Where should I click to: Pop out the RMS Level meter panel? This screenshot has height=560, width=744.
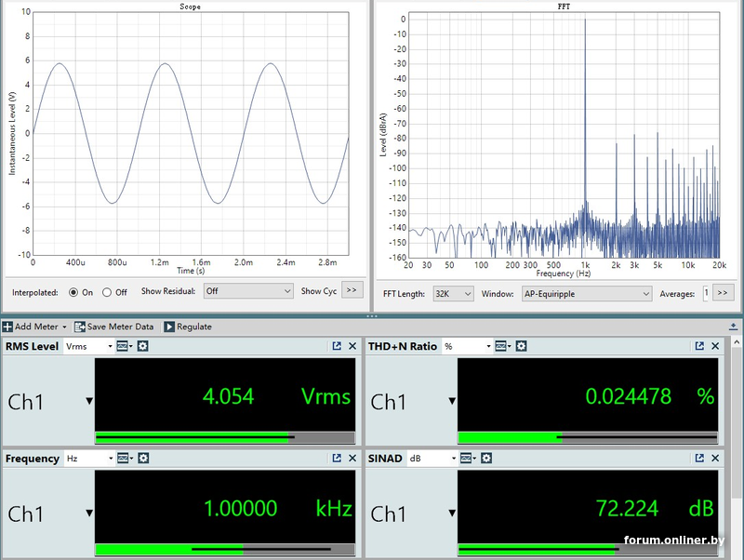336,346
